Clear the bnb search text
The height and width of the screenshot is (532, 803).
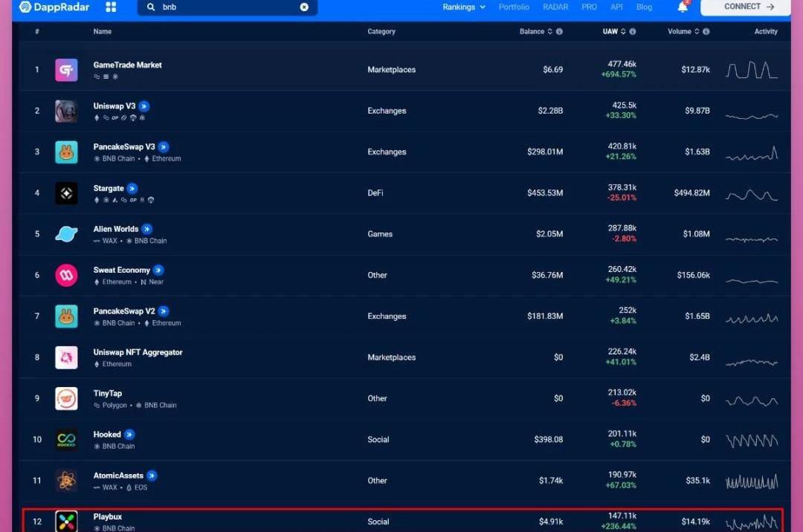pos(304,7)
